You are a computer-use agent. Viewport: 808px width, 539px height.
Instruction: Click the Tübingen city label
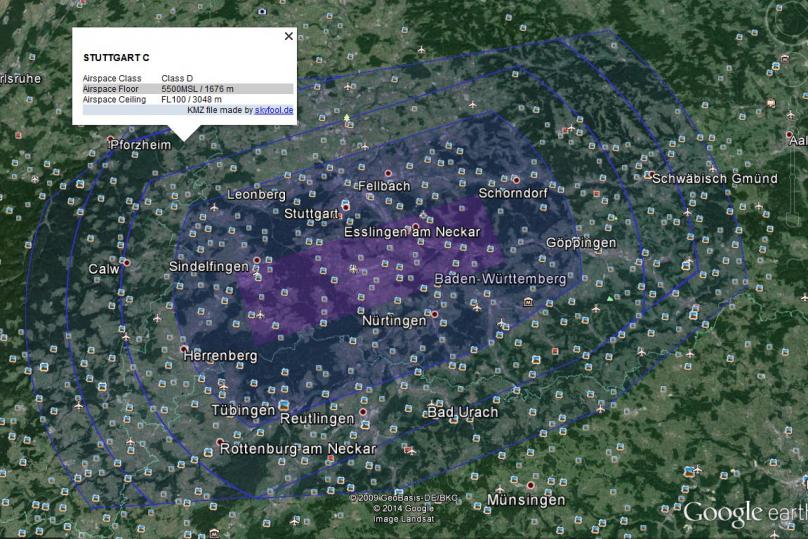click(243, 410)
